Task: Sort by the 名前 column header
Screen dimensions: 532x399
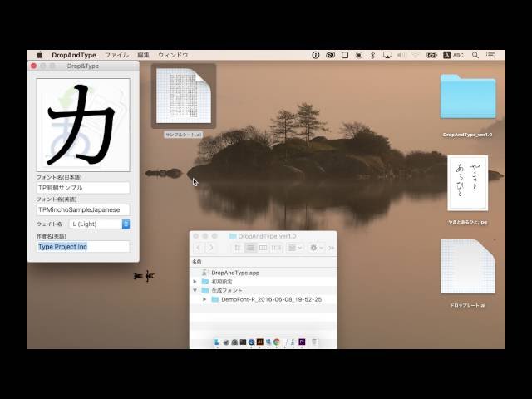Action: tap(197, 262)
